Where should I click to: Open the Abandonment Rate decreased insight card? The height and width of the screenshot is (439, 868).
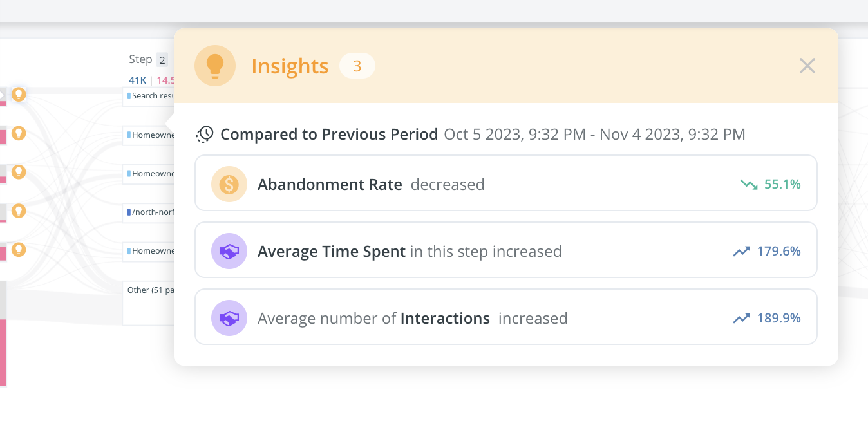505,185
